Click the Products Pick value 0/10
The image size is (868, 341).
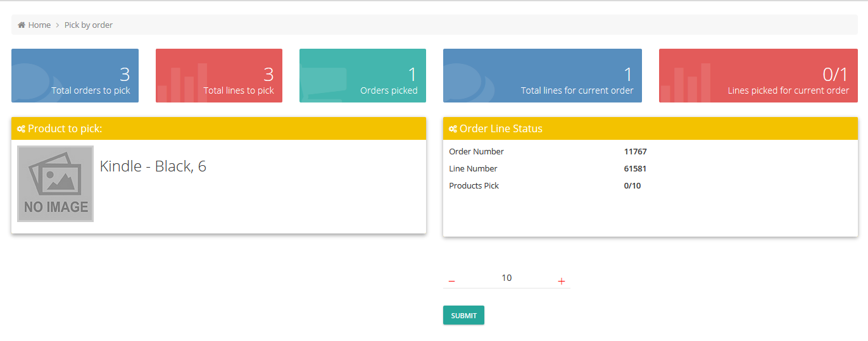pos(632,186)
